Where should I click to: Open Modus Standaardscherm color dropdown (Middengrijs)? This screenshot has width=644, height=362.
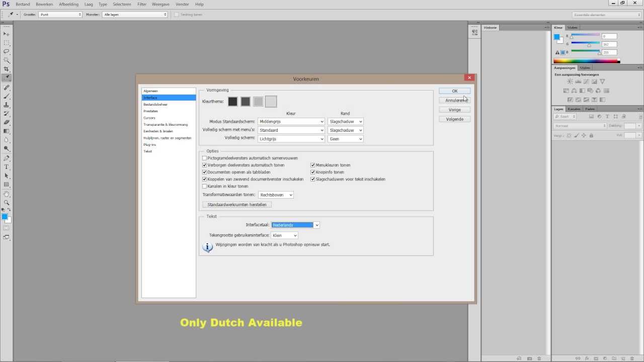[291, 122]
